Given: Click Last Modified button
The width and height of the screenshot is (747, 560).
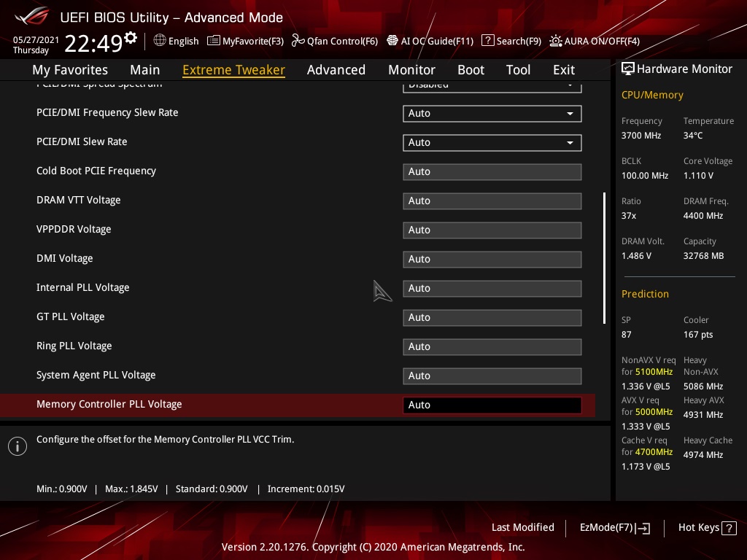Looking at the screenshot, I should click(x=522, y=528).
